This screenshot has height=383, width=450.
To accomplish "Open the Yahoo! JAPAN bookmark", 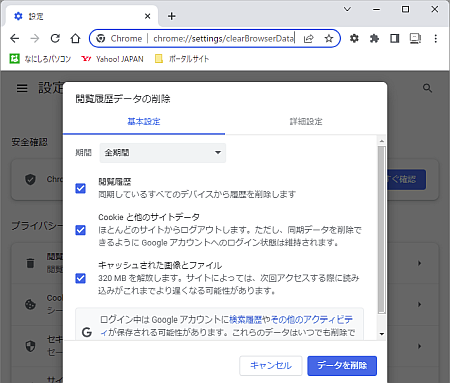I will pos(112,59).
